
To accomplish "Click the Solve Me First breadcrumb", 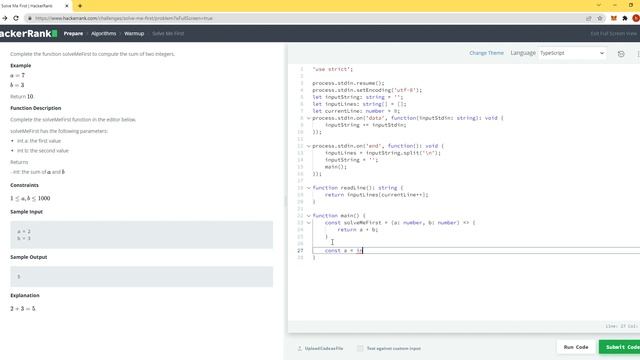I will click(168, 33).
